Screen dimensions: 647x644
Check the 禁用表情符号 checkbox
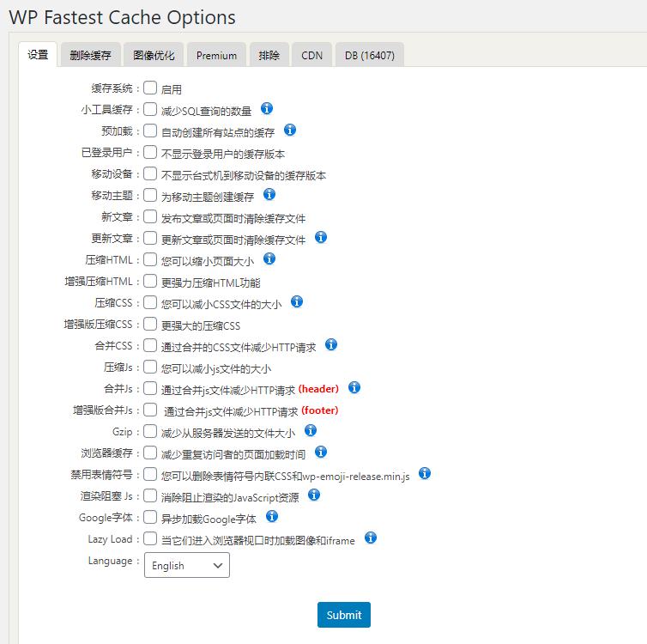click(150, 474)
